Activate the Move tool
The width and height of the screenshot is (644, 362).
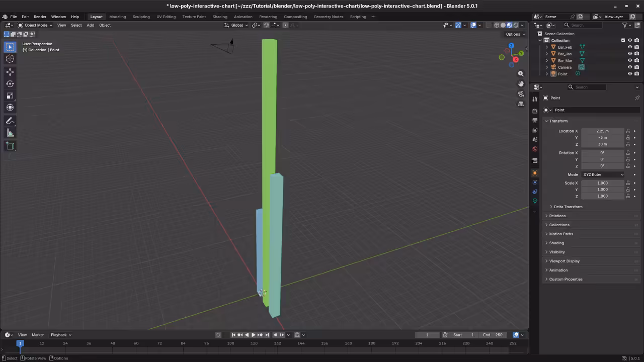[x=10, y=72]
